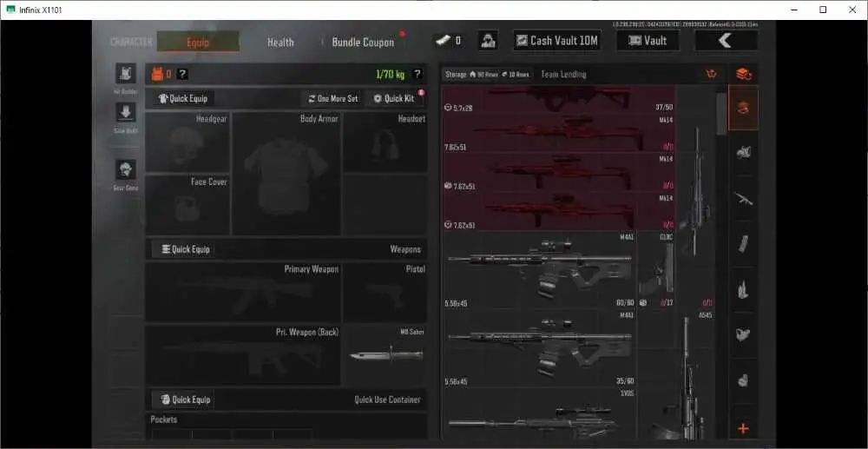Click the orange stack sort icon
The image size is (868, 449).
[744, 74]
